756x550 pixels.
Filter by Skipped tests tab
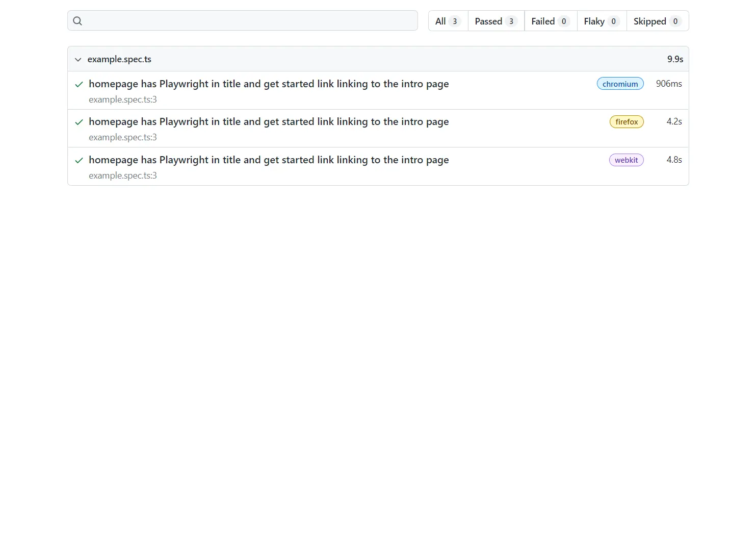[x=658, y=21]
